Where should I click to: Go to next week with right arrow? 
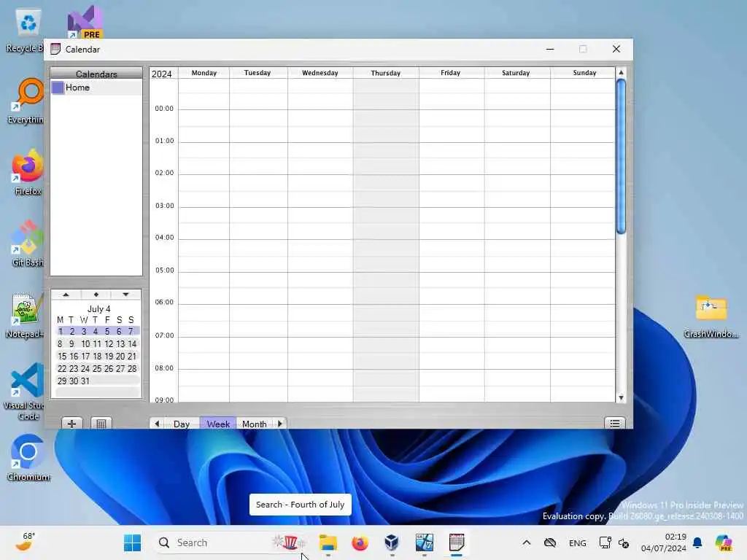[x=280, y=424]
